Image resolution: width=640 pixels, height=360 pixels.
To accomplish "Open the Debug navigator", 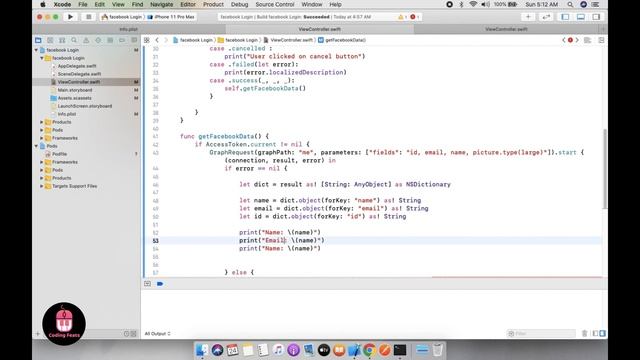I will [x=110, y=40].
